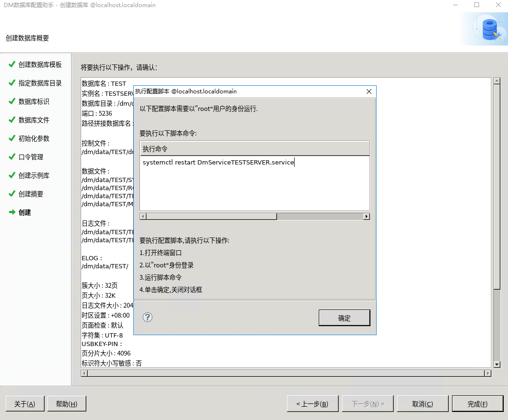Viewport: 508px width, 420px height.
Task: Click the 初始化参数 step checkmark icon
Action: (x=12, y=138)
